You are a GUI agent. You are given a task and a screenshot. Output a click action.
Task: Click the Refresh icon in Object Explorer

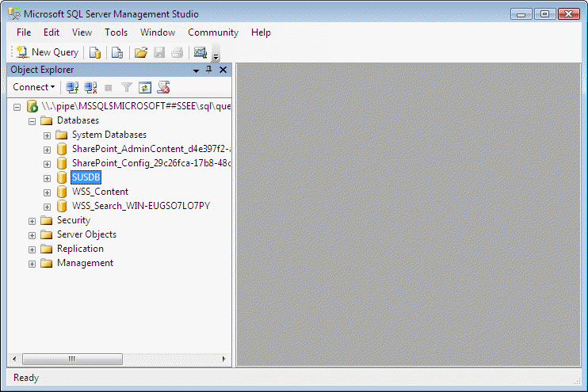(x=145, y=88)
